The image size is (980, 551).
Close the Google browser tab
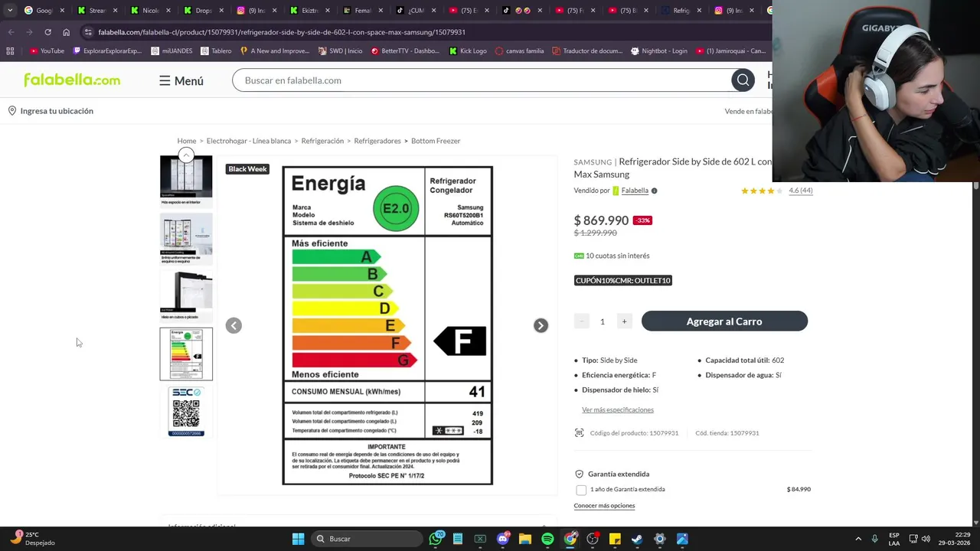click(62, 11)
